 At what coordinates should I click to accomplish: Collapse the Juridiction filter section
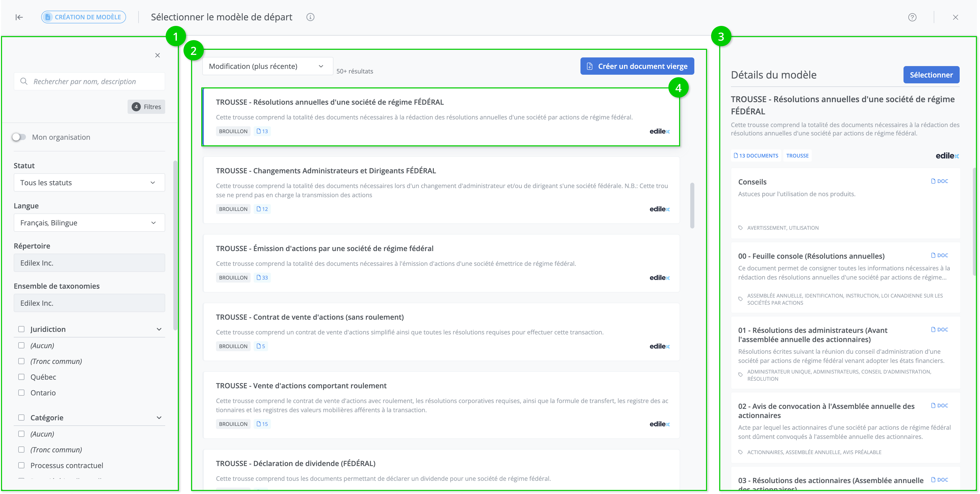(x=159, y=329)
